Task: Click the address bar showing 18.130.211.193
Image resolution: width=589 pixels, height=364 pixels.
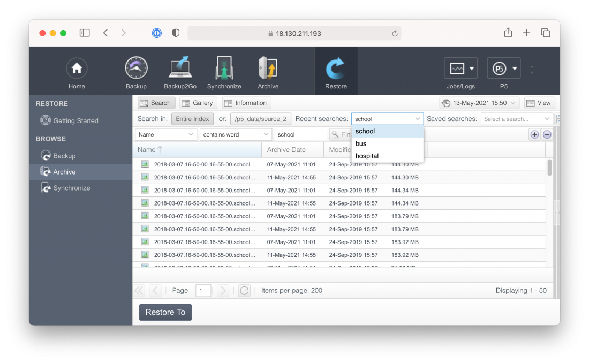Action: (x=294, y=33)
